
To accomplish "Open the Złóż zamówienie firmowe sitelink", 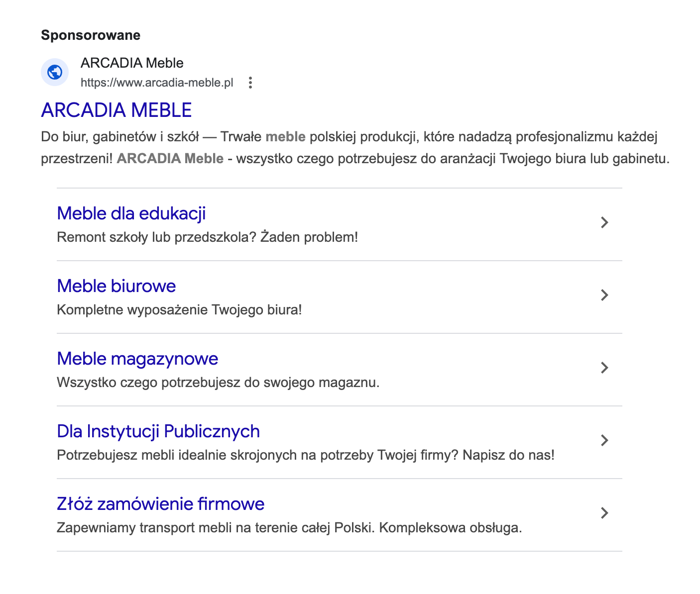I will [x=160, y=504].
